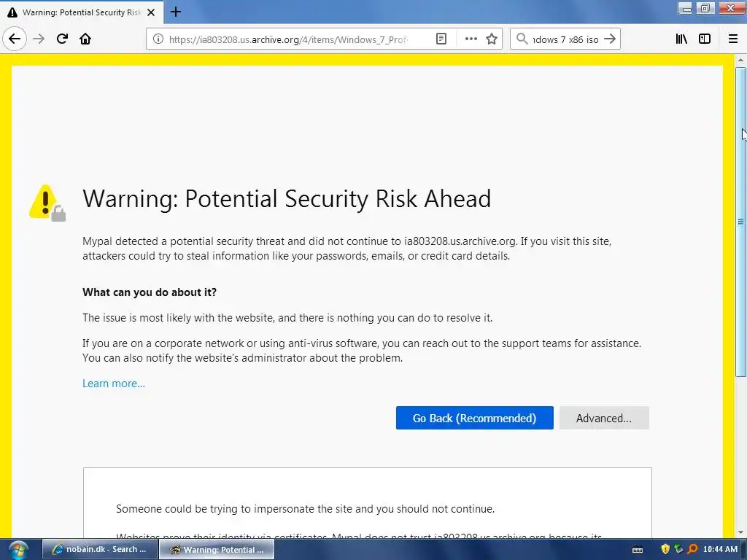Toggle reader view in address bar
Viewport: 747px width, 560px height.
(441, 39)
